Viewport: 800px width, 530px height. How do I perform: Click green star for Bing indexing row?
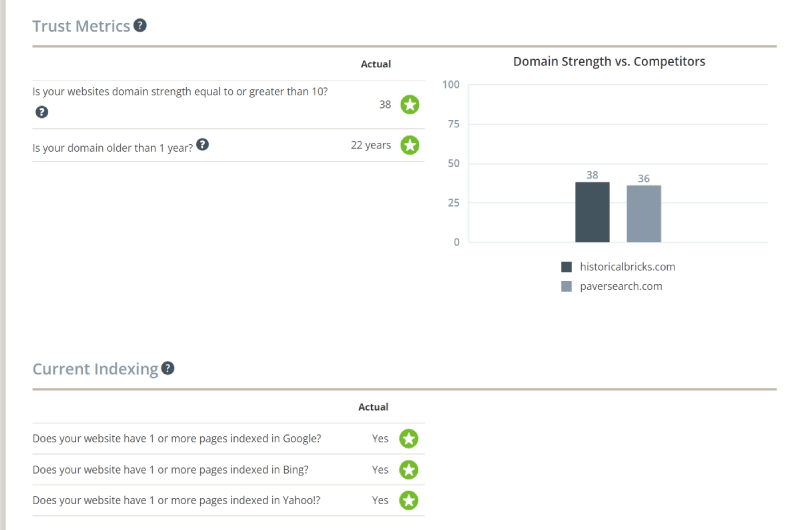409,470
